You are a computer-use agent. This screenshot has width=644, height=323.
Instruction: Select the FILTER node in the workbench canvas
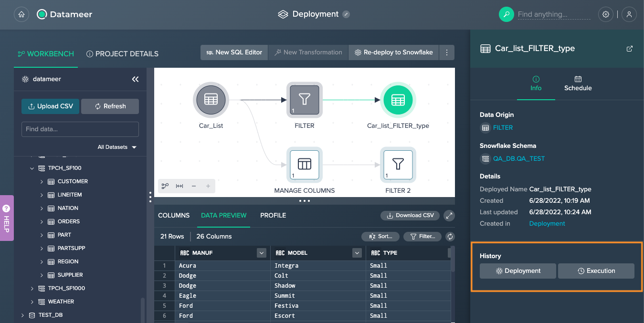click(304, 100)
